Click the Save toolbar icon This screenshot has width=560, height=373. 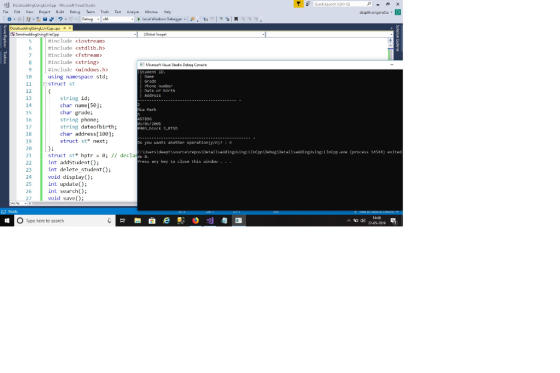click(x=45, y=19)
